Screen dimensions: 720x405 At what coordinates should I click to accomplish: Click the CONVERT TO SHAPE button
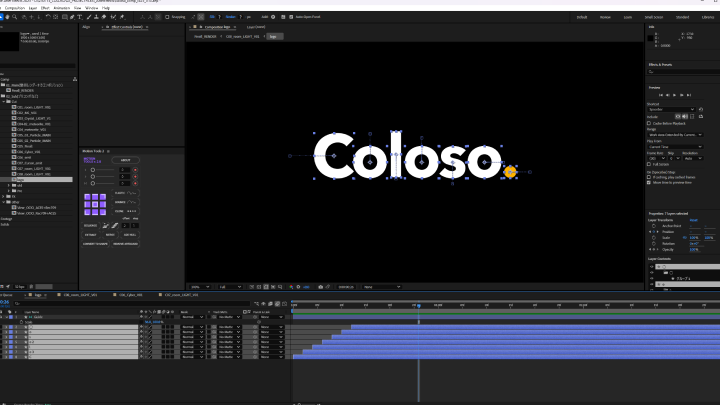[x=96, y=243]
